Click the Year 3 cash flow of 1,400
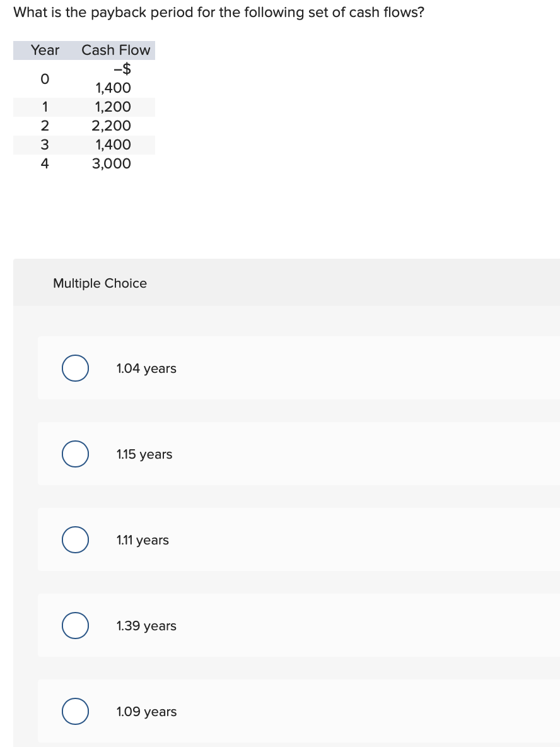The image size is (560, 747). click(114, 144)
